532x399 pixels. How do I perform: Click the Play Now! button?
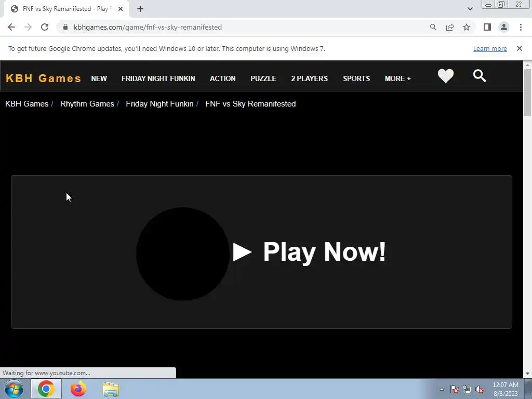pos(310,252)
